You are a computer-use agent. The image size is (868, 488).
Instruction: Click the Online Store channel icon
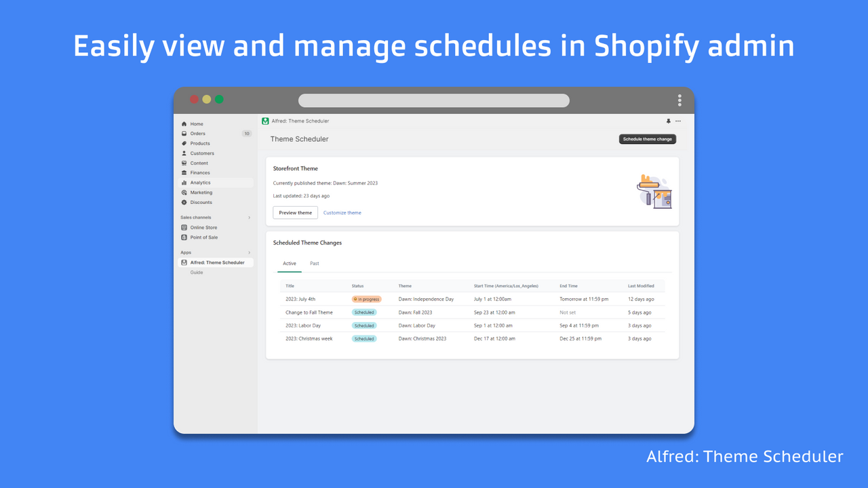pyautogui.click(x=184, y=228)
